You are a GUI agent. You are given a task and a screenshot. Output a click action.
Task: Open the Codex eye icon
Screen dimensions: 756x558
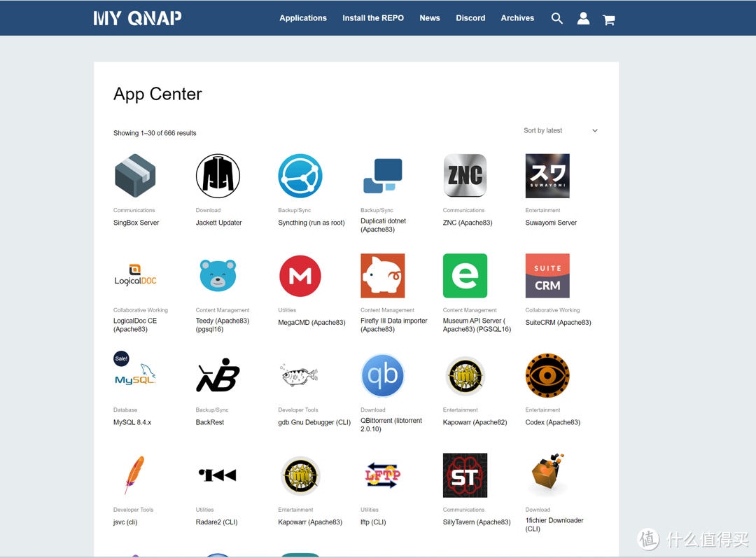[547, 375]
